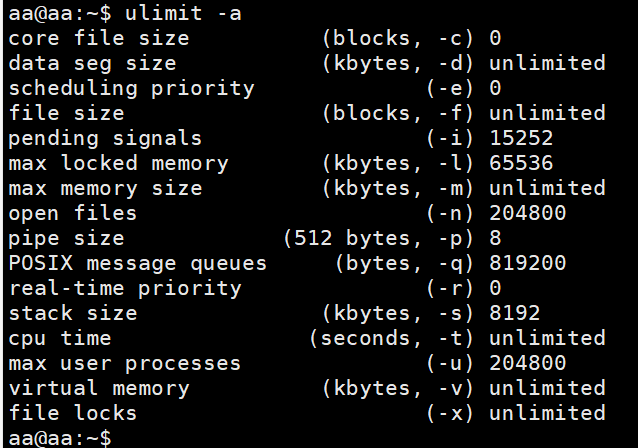Click the max locked memory value 65536
Image resolution: width=638 pixels, height=448 pixels.
pos(521,163)
